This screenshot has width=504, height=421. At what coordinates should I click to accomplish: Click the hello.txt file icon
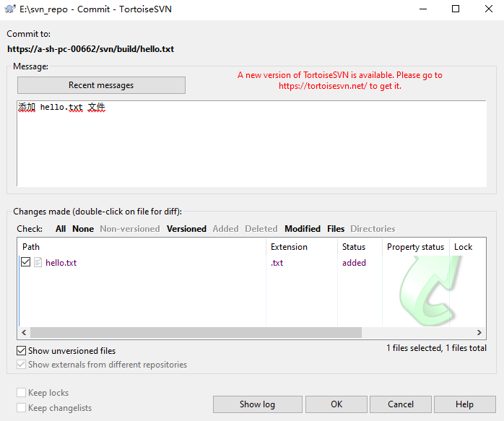38,263
